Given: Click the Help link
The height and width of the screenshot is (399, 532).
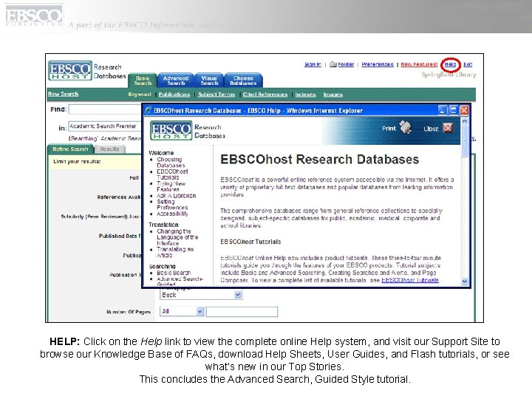Looking at the screenshot, I should (450, 64).
